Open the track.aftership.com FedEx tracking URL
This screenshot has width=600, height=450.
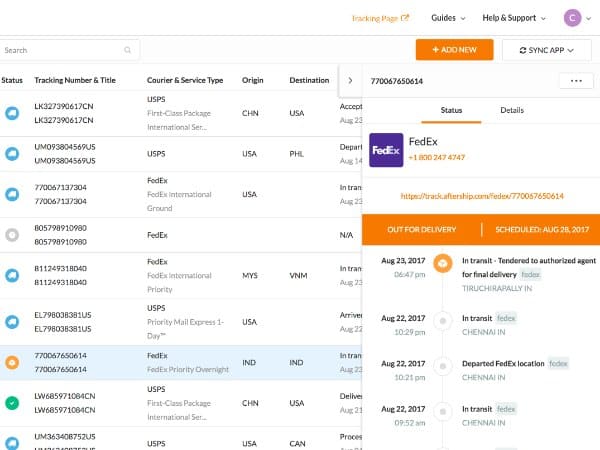[482, 196]
